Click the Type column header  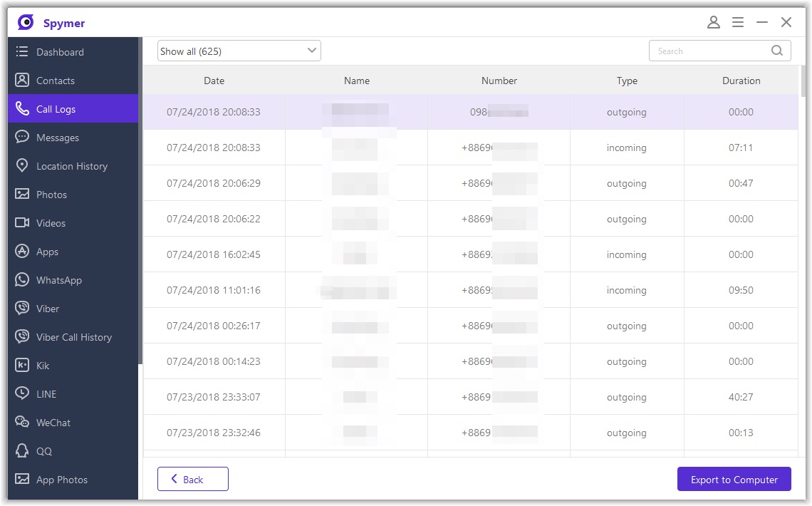tap(627, 81)
